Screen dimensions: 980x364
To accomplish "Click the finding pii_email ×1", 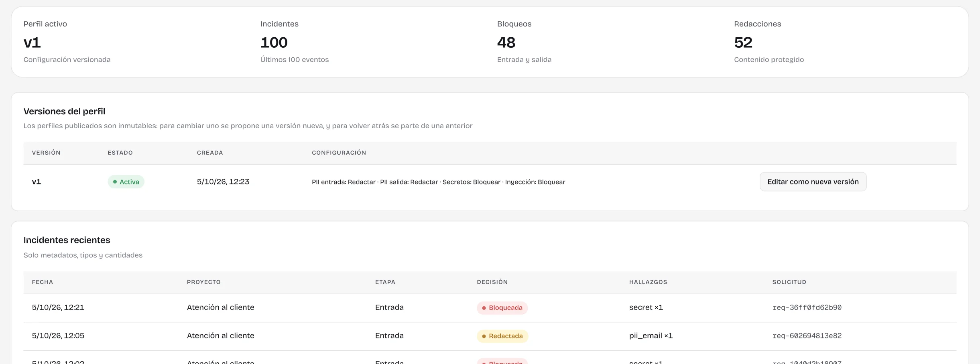I will (x=651, y=336).
